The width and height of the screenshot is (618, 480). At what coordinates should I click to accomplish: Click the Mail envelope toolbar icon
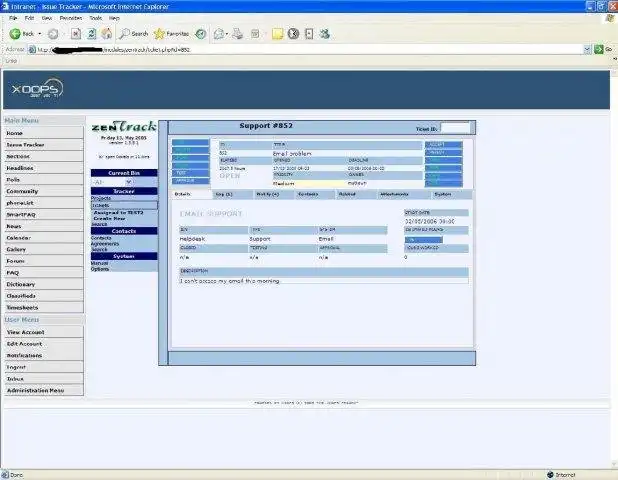(219, 34)
